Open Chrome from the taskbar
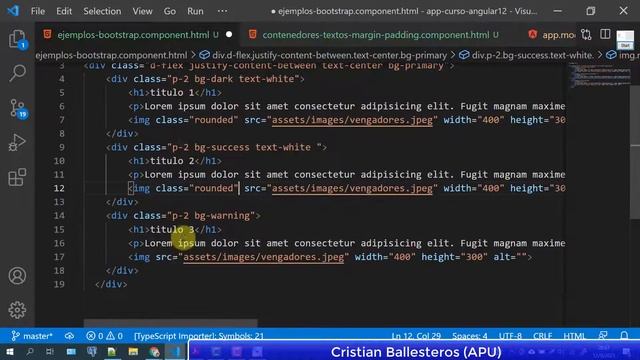640x360 pixels. (154, 351)
